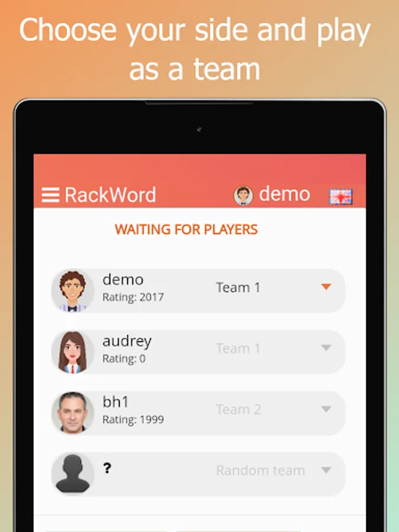The height and width of the screenshot is (532, 399).
Task: Click the Rating: 2017 text
Action: [x=133, y=297]
